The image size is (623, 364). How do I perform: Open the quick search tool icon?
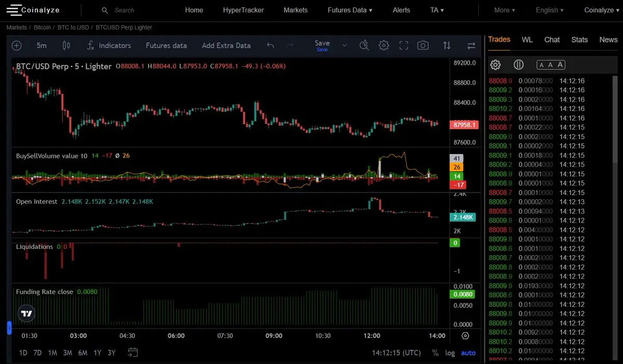[364, 46]
